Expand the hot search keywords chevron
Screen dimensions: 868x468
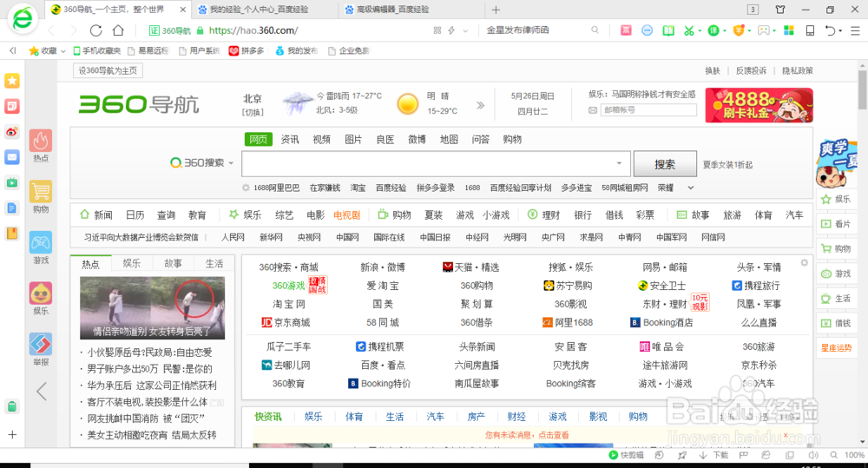point(691,188)
